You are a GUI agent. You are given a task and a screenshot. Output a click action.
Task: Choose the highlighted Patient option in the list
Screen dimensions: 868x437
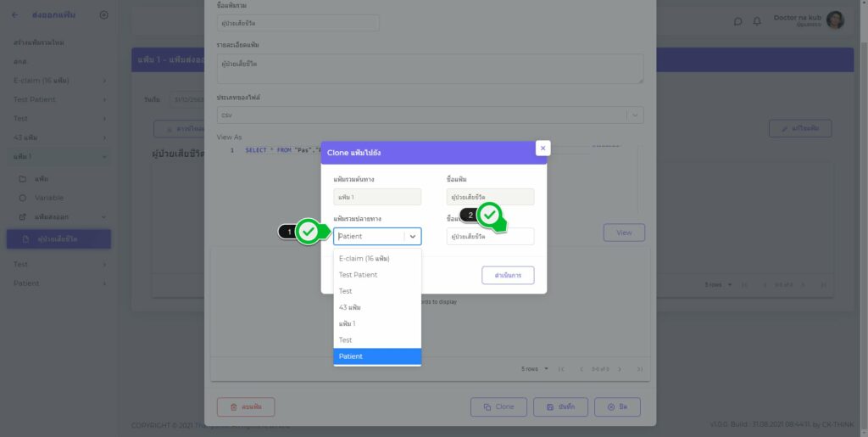pyautogui.click(x=377, y=356)
